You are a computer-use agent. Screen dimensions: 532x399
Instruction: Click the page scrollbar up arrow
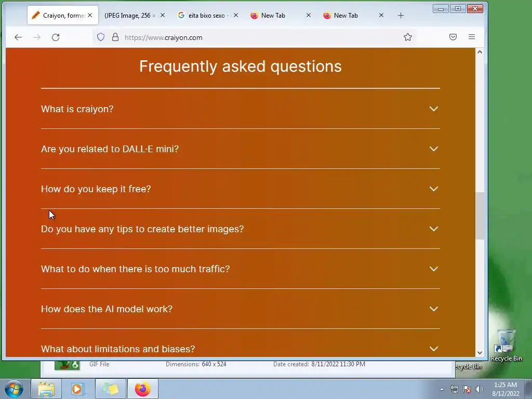point(480,52)
